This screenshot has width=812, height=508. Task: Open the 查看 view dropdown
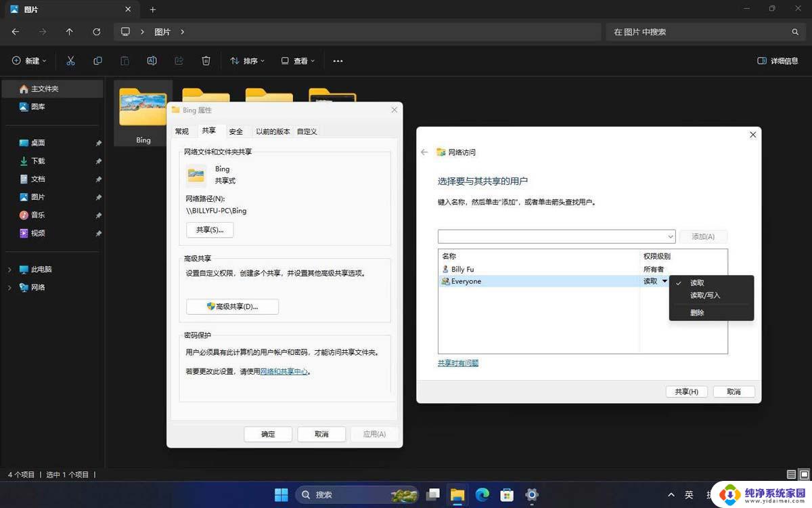[x=298, y=61]
